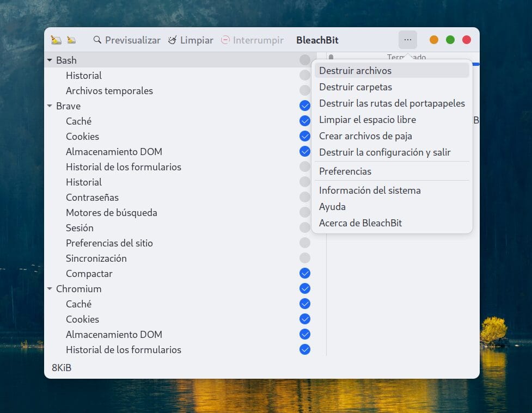Uncheck Chromium Caché checkbox
Viewport: 532px width, 413px height.
(x=305, y=304)
